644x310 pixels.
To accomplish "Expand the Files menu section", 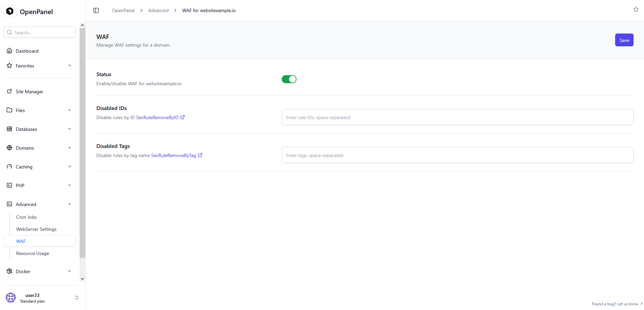I will (x=70, y=110).
